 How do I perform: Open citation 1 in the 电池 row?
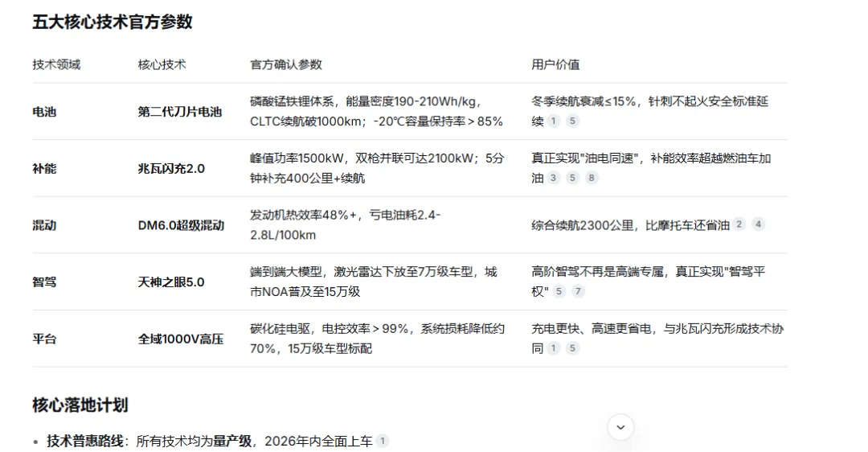tap(554, 121)
